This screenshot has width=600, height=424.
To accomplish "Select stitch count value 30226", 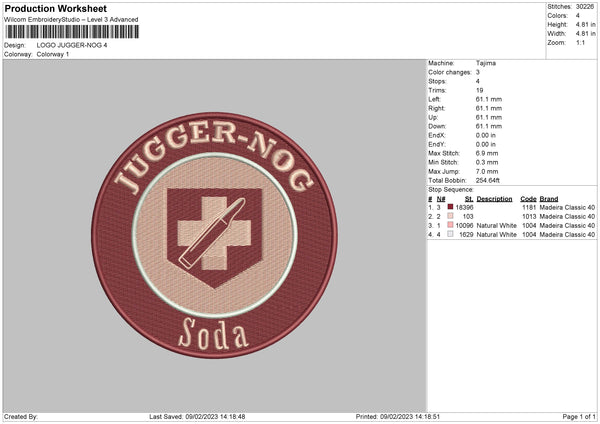I will (585, 7).
